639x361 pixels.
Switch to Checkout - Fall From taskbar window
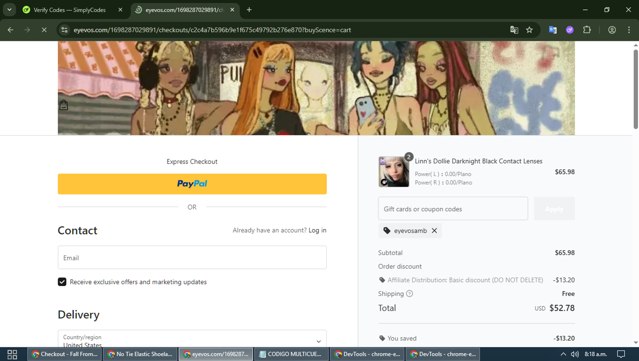click(64, 354)
